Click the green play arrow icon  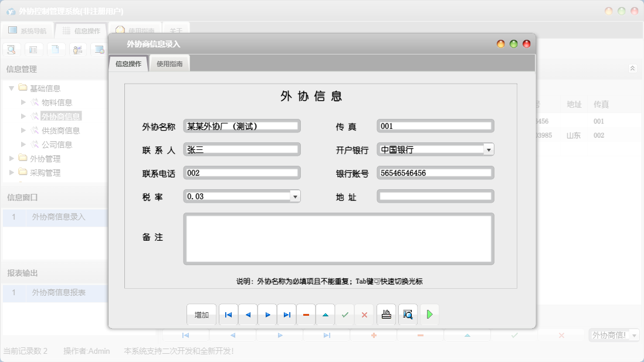[x=429, y=315]
